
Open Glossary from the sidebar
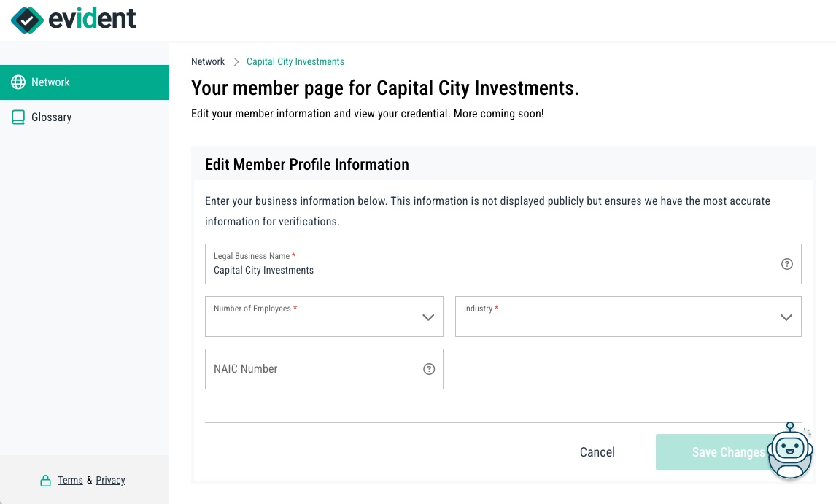pyautogui.click(x=52, y=117)
